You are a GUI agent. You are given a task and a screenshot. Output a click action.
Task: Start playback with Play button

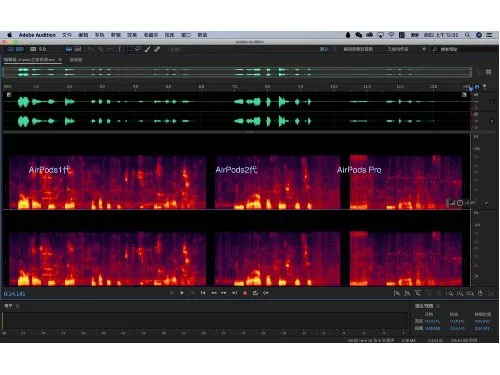[x=182, y=293]
